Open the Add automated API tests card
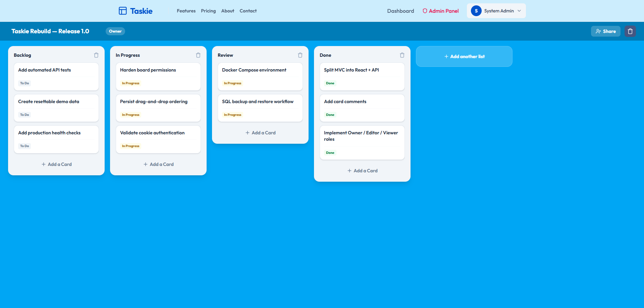644x308 pixels. pyautogui.click(x=56, y=77)
